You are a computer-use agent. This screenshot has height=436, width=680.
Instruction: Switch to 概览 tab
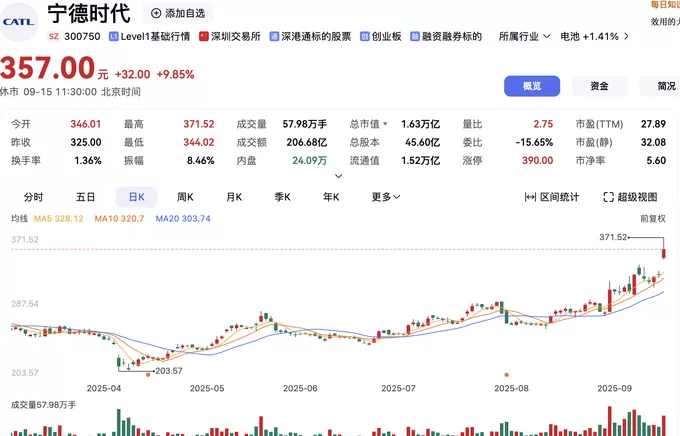coord(532,86)
